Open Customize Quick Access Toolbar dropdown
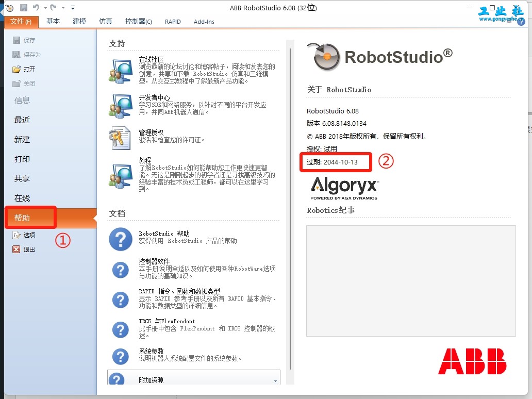This screenshot has width=532, height=399. [x=73, y=8]
